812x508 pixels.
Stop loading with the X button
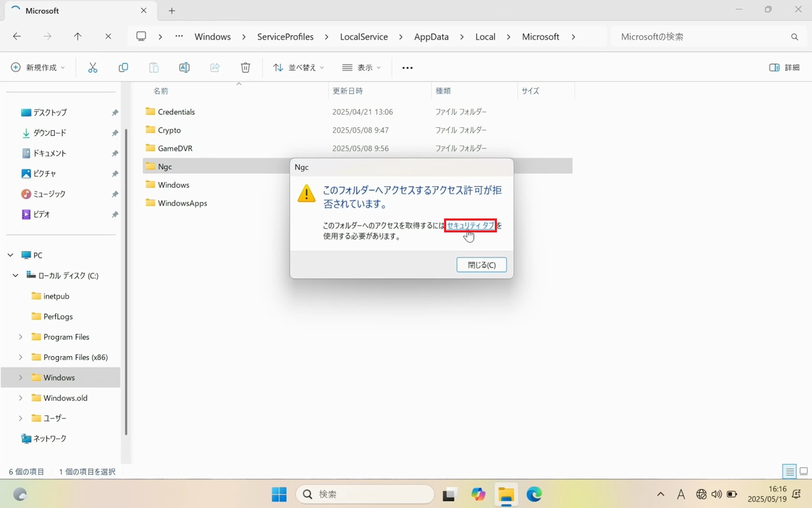(108, 36)
